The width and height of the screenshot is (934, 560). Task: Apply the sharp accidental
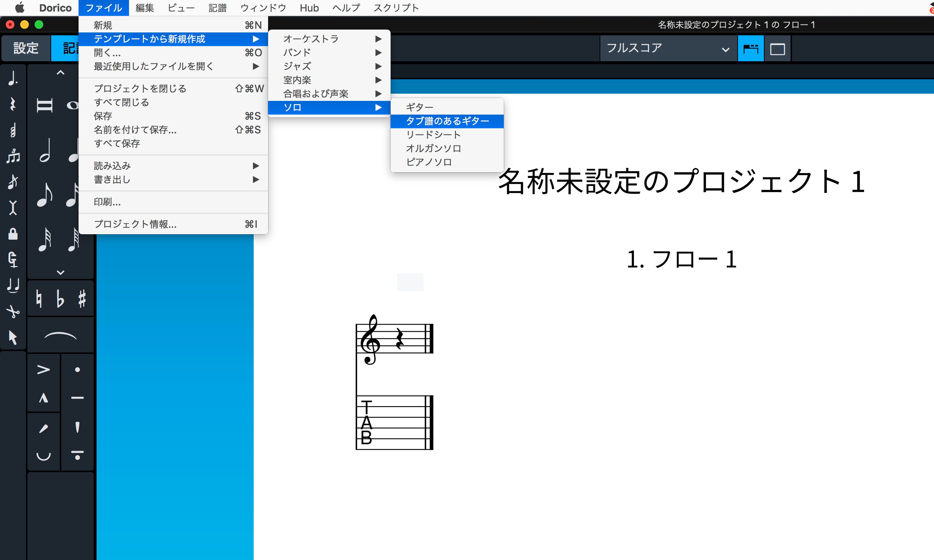point(82,299)
